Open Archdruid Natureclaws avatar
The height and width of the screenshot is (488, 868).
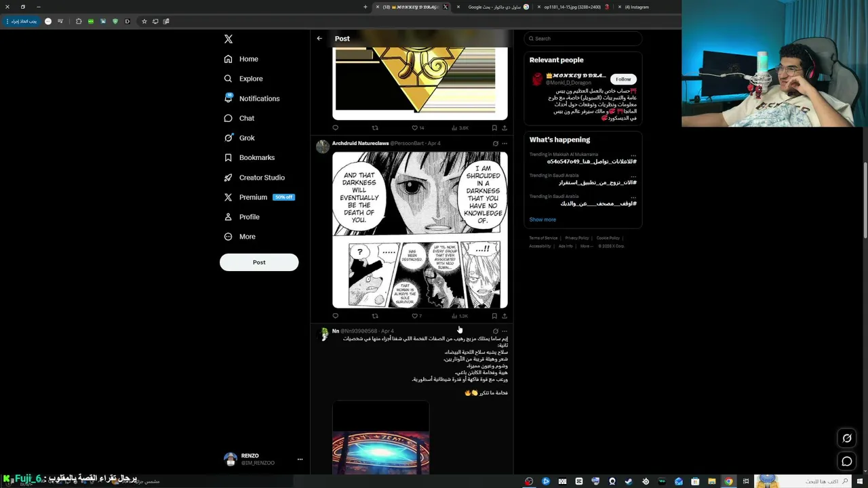click(323, 146)
